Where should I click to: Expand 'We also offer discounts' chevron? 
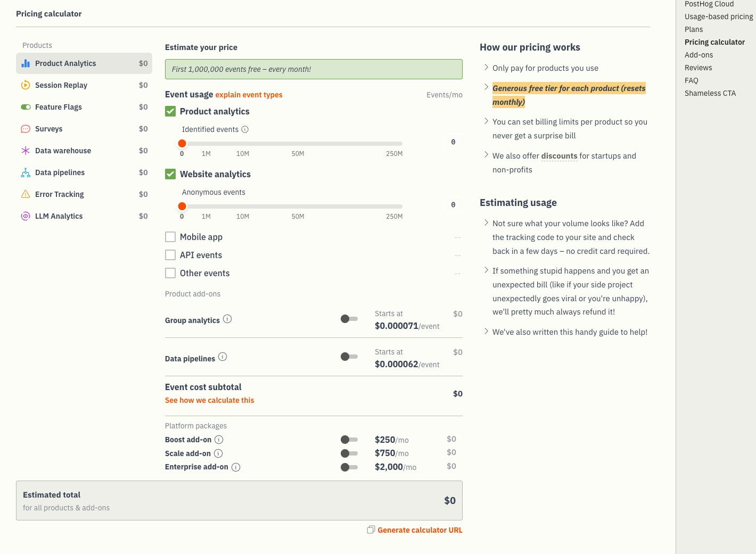coord(486,155)
